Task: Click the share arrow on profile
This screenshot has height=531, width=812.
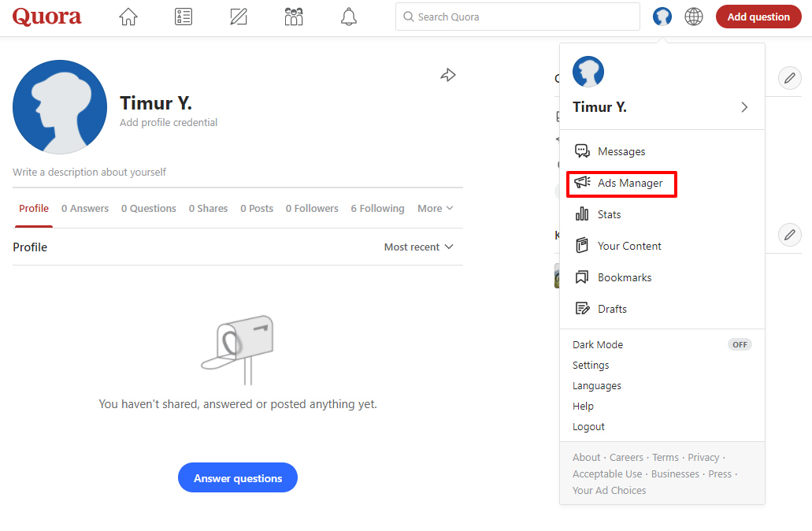Action: point(448,75)
